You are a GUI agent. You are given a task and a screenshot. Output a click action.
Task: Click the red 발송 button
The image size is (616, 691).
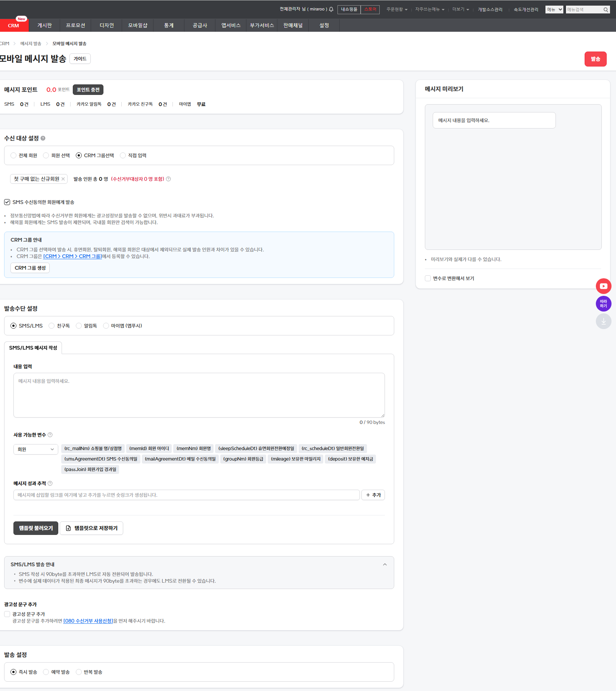[595, 59]
